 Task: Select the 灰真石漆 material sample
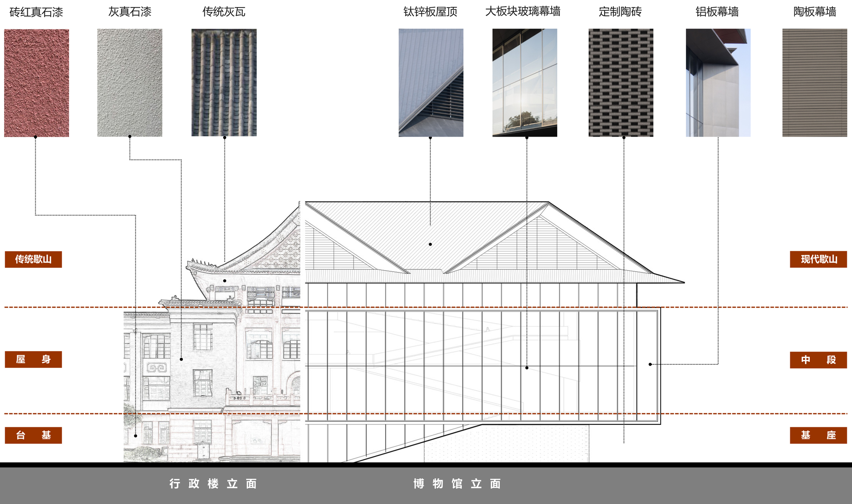point(130,82)
